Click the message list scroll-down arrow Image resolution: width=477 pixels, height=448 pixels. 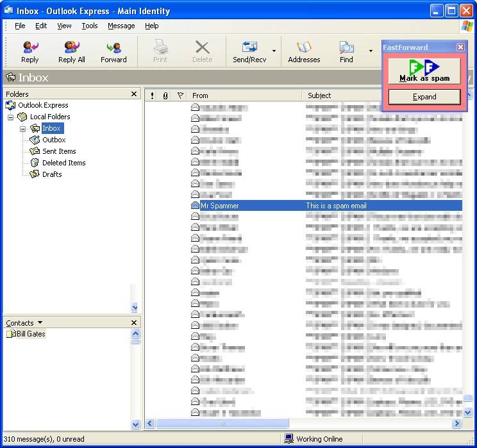click(468, 412)
